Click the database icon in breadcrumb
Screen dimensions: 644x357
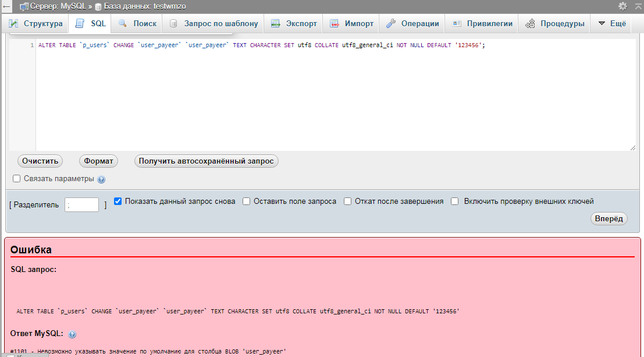point(98,6)
